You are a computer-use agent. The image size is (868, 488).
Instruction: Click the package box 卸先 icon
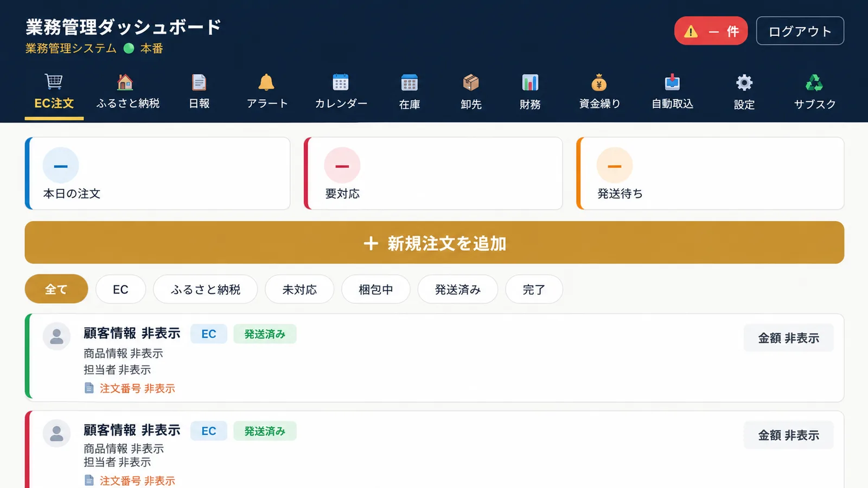point(471,82)
